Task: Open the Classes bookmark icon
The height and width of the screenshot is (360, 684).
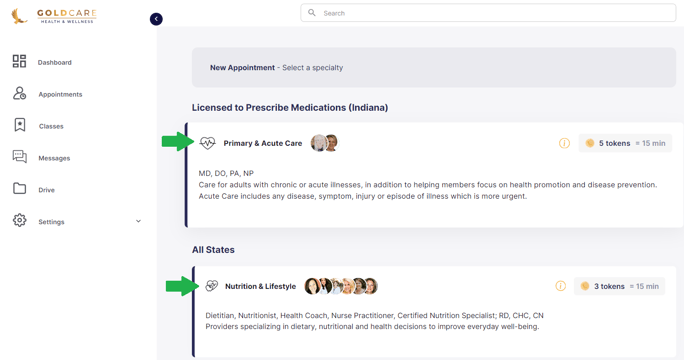Action: point(20,125)
